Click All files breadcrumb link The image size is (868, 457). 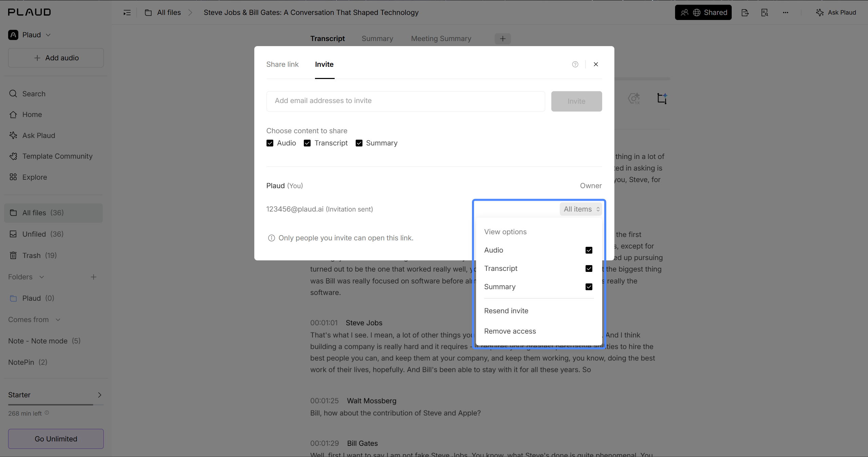[x=169, y=13]
